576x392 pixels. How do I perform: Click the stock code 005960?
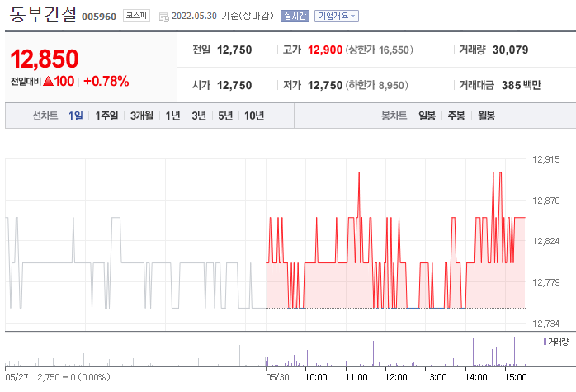click(99, 17)
